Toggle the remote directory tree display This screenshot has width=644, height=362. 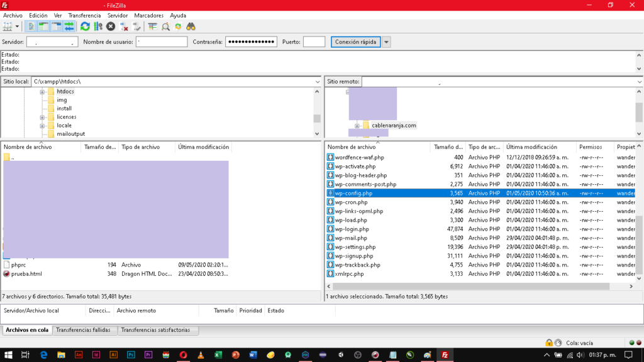click(56, 26)
